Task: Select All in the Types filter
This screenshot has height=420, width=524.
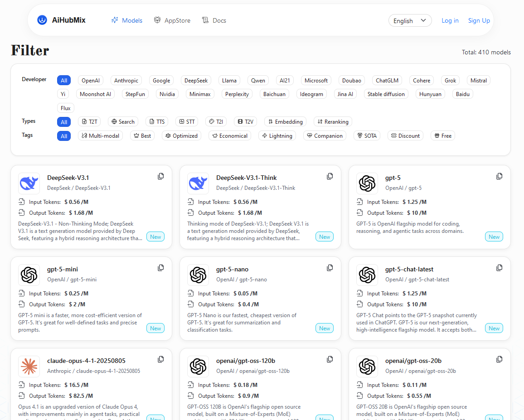Action: 64,122
